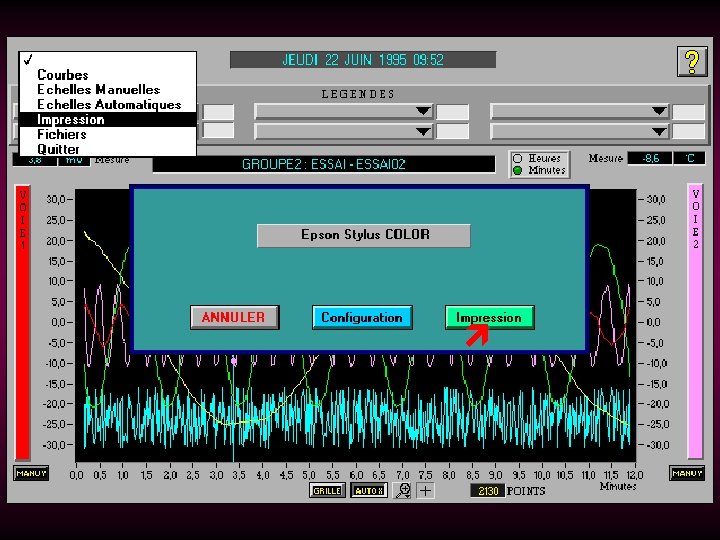Click the date JEUDI 22 JUIN 1995 display
720x540 pixels.
363,60
